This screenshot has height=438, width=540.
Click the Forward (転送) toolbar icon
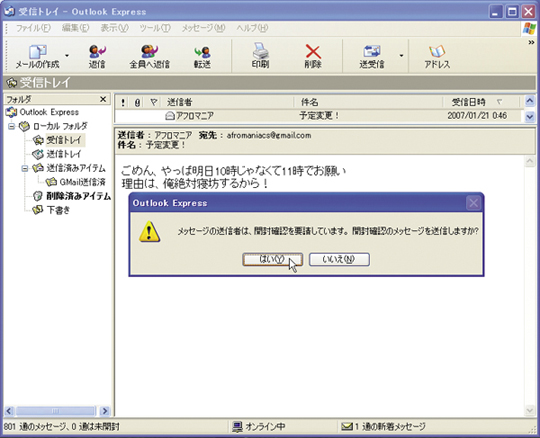tap(202, 52)
